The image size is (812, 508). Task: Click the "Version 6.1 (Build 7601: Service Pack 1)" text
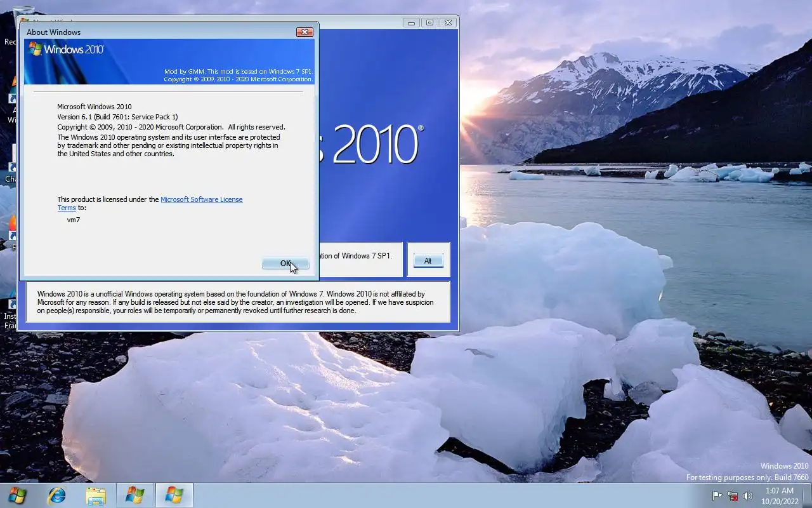pyautogui.click(x=117, y=117)
